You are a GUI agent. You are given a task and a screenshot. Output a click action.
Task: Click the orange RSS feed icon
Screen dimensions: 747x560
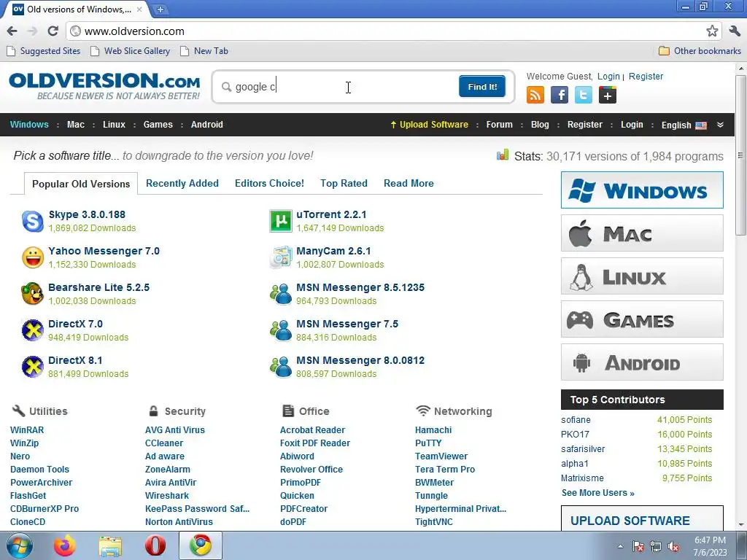(535, 95)
